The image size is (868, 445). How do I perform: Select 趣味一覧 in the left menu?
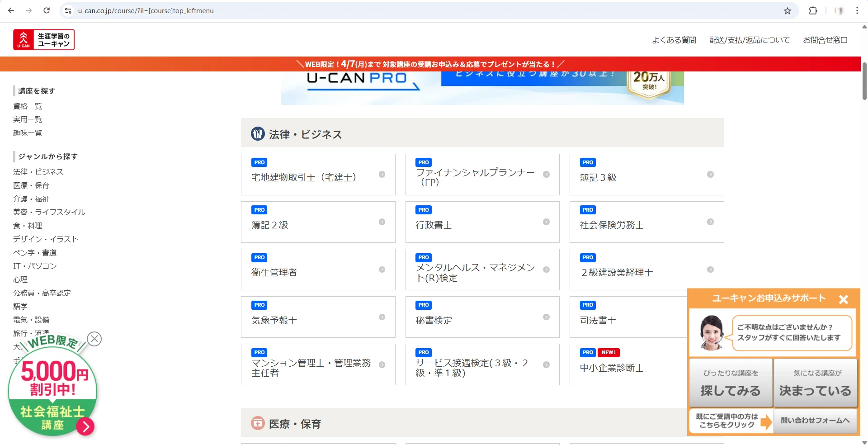28,133
